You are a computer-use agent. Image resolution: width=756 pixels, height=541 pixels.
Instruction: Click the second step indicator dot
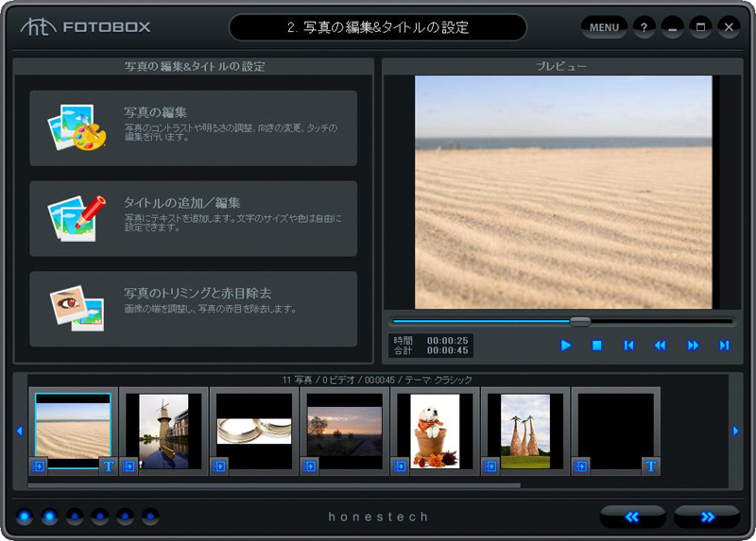tap(49, 516)
